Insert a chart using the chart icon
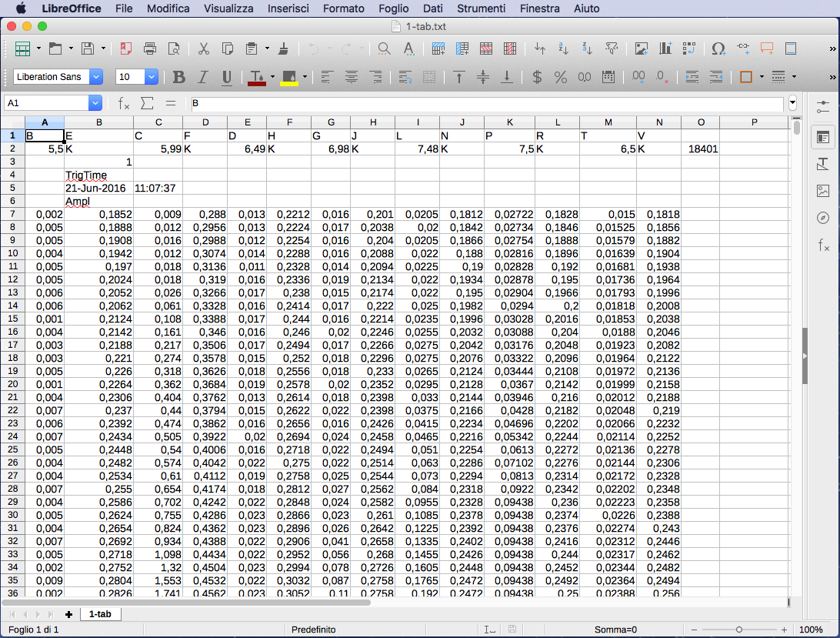 point(665,48)
